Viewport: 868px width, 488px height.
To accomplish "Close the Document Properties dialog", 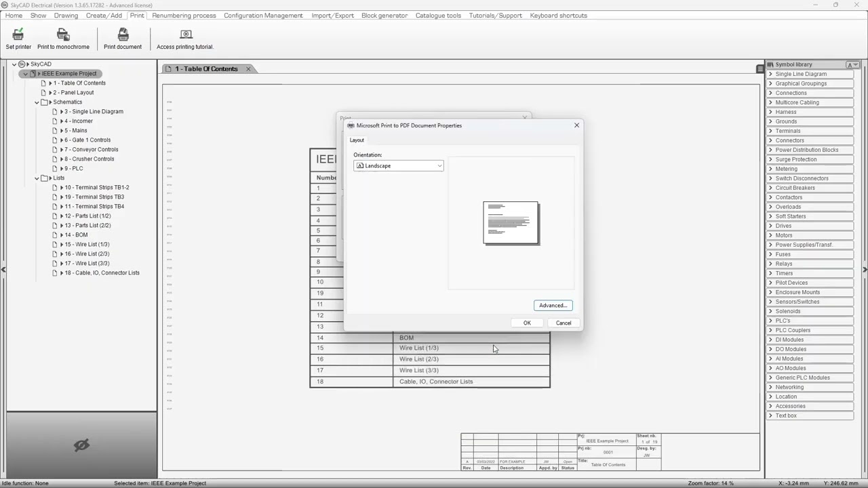I will coord(576,125).
